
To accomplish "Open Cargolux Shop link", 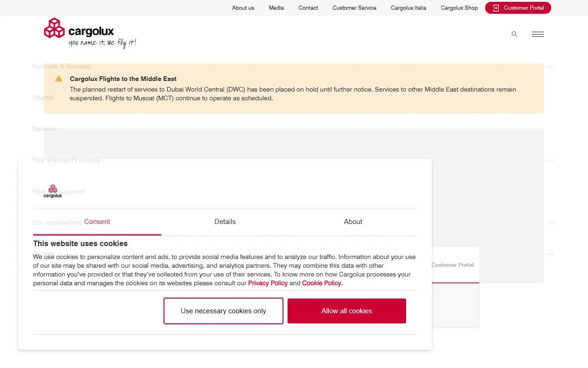I will coord(459,8).
